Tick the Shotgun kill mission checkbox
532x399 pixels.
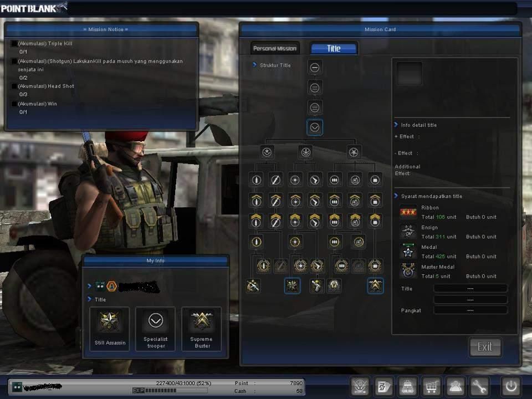pos(13,61)
